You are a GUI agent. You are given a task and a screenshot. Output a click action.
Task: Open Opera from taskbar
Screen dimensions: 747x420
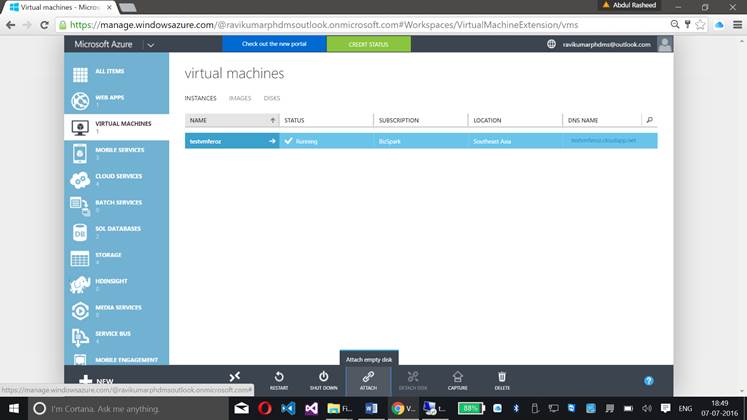(265, 409)
